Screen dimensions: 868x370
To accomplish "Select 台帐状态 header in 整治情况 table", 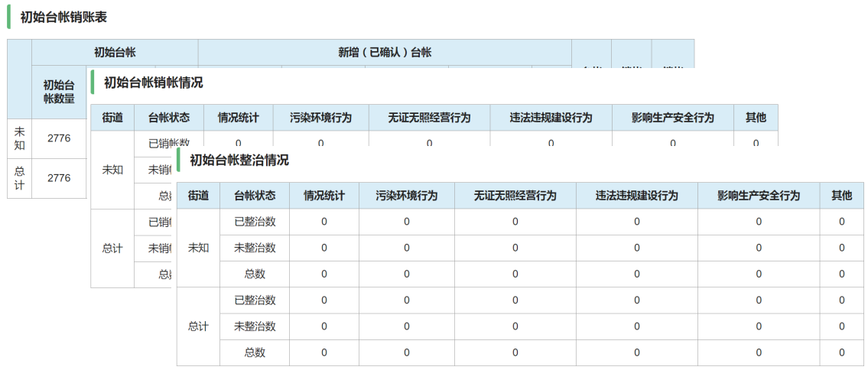I will coord(255,196).
